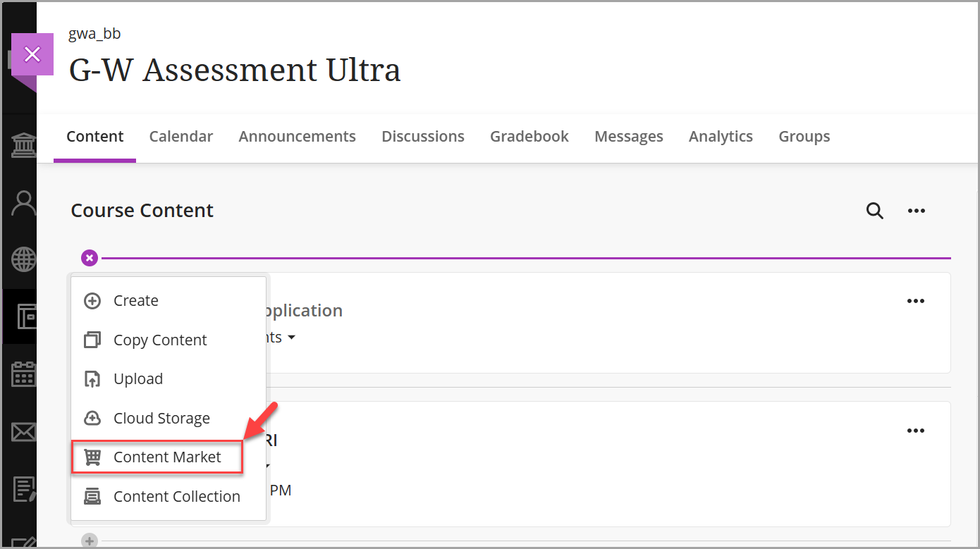Open the Calendar icon in left sidebar
The width and height of the screenshot is (980, 549).
(23, 374)
